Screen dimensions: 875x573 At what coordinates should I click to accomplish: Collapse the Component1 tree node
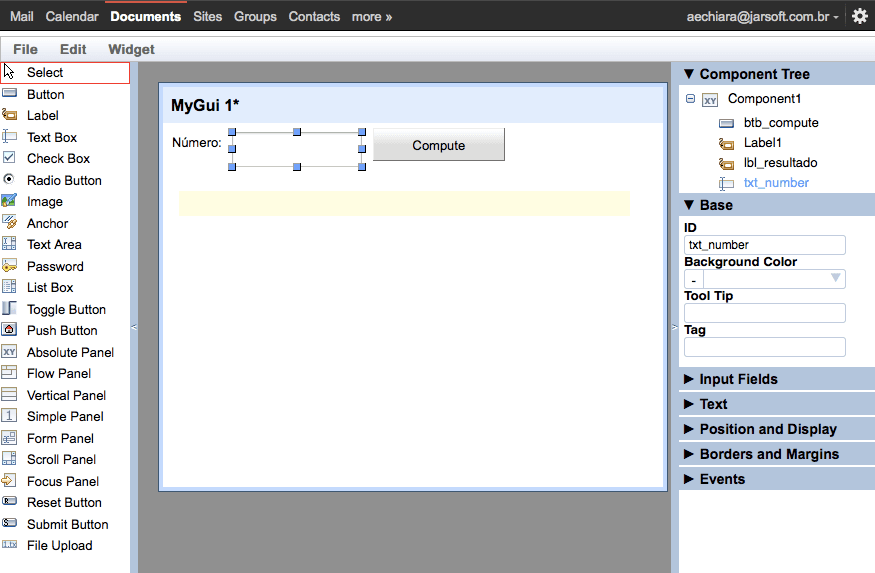690,99
